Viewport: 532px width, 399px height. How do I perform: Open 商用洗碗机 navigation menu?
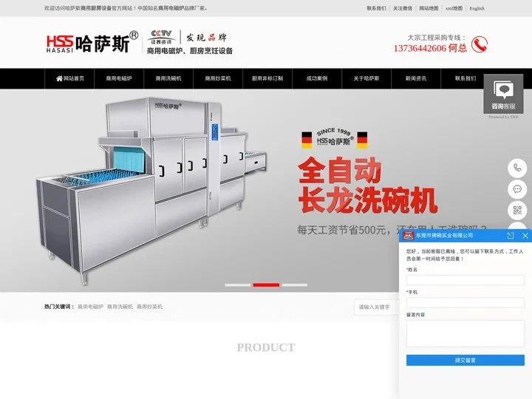168,78
